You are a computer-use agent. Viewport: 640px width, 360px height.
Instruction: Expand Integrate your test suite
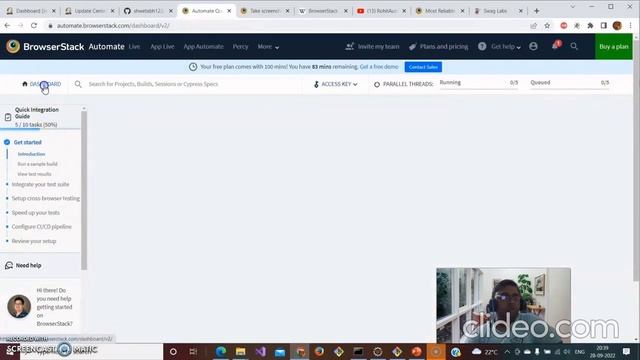40,184
